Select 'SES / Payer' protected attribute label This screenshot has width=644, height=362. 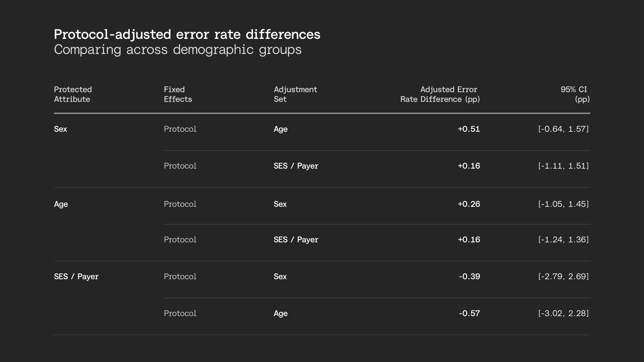(x=76, y=277)
